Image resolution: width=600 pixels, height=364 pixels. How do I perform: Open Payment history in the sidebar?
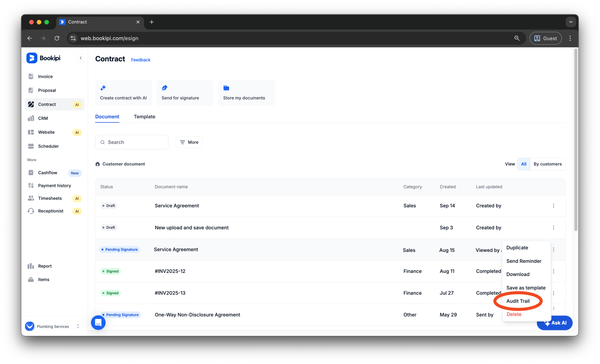click(x=54, y=186)
